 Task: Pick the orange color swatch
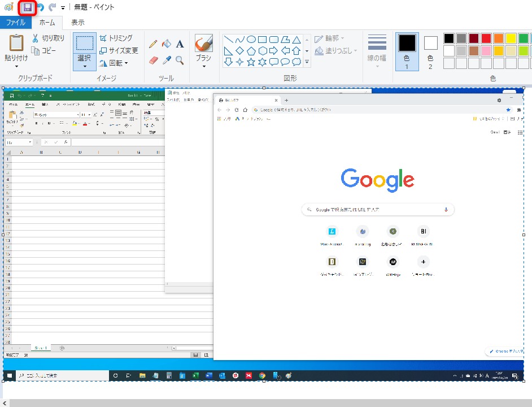[499, 38]
